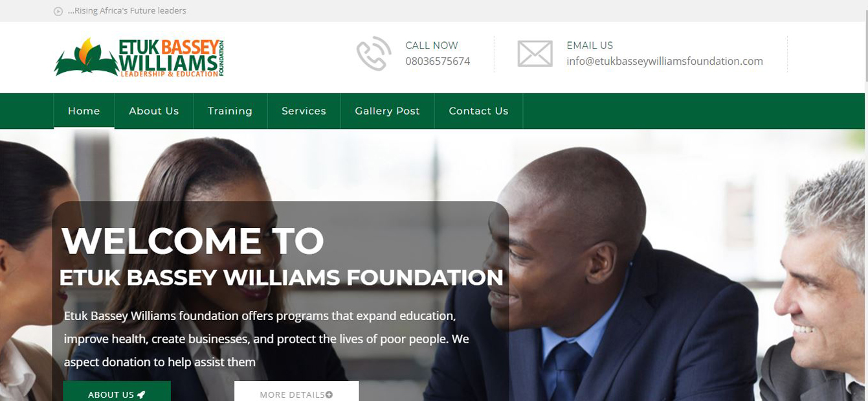Screen dimensions: 868x401
Task: Click the Etuk Bassey Williams Foundation logo
Action: coord(139,58)
